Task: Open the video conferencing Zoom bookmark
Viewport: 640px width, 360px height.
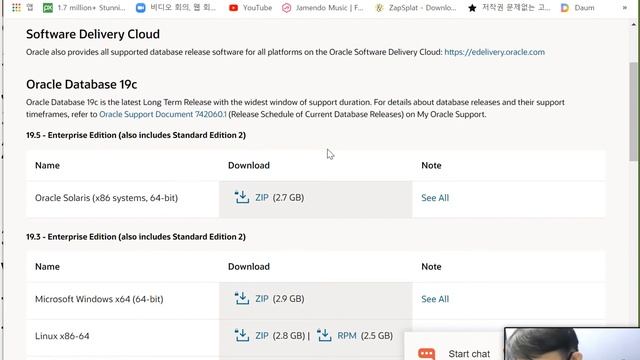Action: [x=176, y=8]
